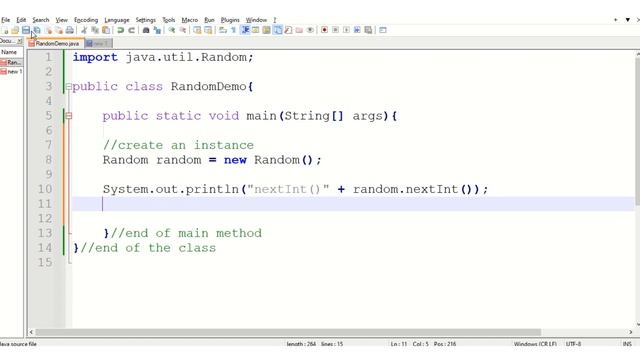
Task: Toggle synchronized vertical scrolling
Action: pyautogui.click(x=197, y=30)
